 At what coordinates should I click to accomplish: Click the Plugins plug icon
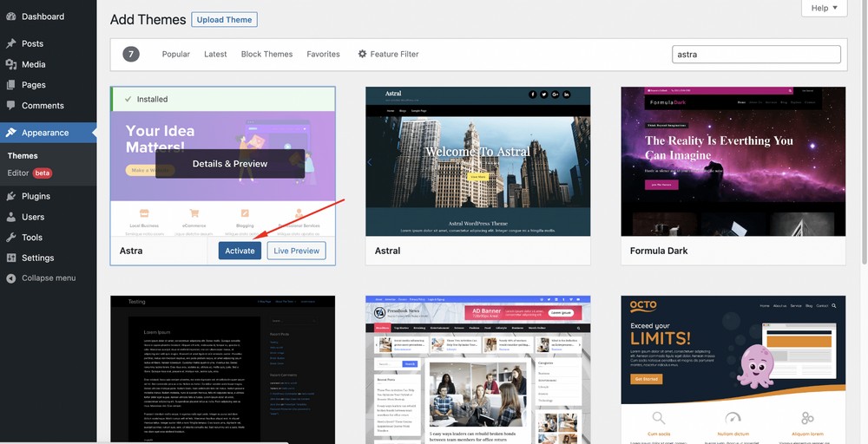tap(10, 196)
